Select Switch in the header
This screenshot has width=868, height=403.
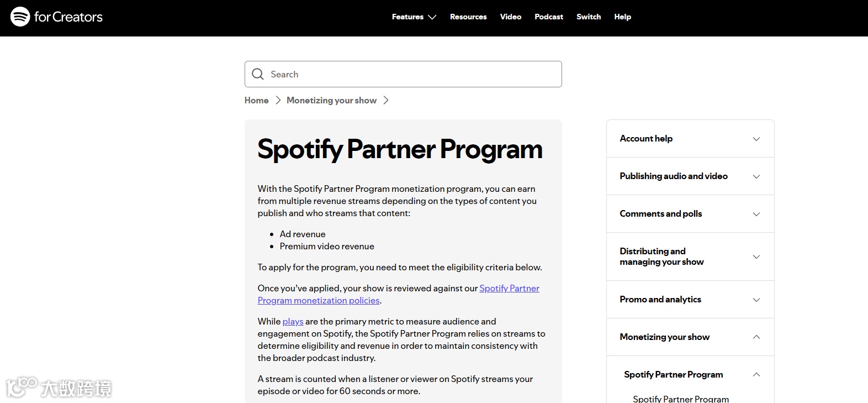click(589, 17)
